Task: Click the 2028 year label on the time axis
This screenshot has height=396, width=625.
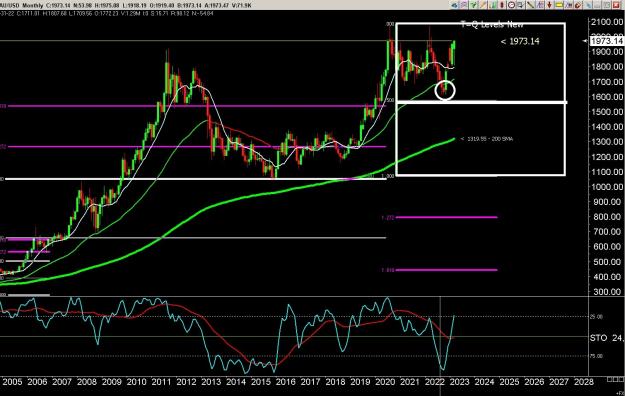Action: click(584, 382)
